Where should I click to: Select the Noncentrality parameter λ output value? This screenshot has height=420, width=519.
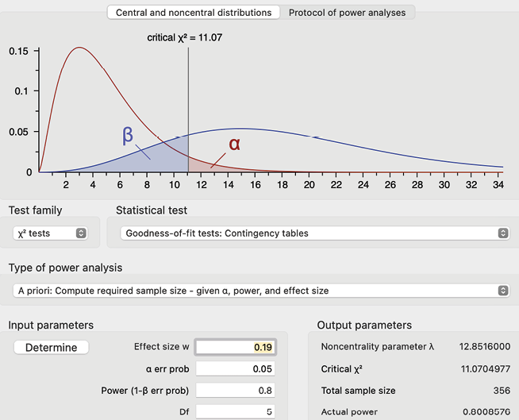tap(483, 348)
